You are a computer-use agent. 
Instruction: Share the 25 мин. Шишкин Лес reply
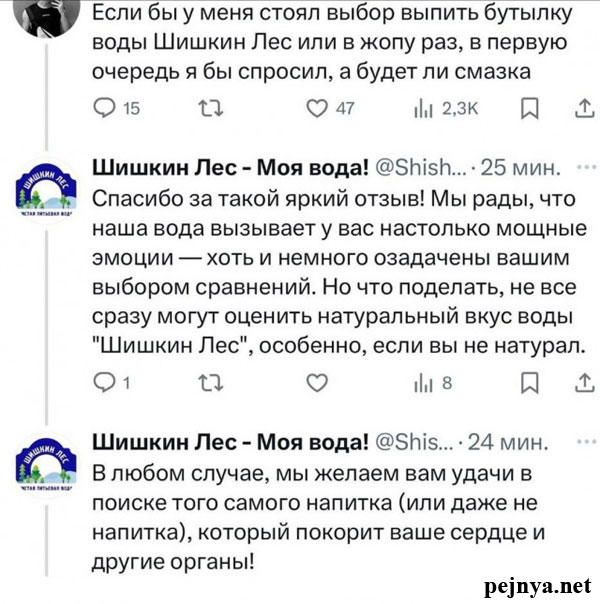[585, 381]
